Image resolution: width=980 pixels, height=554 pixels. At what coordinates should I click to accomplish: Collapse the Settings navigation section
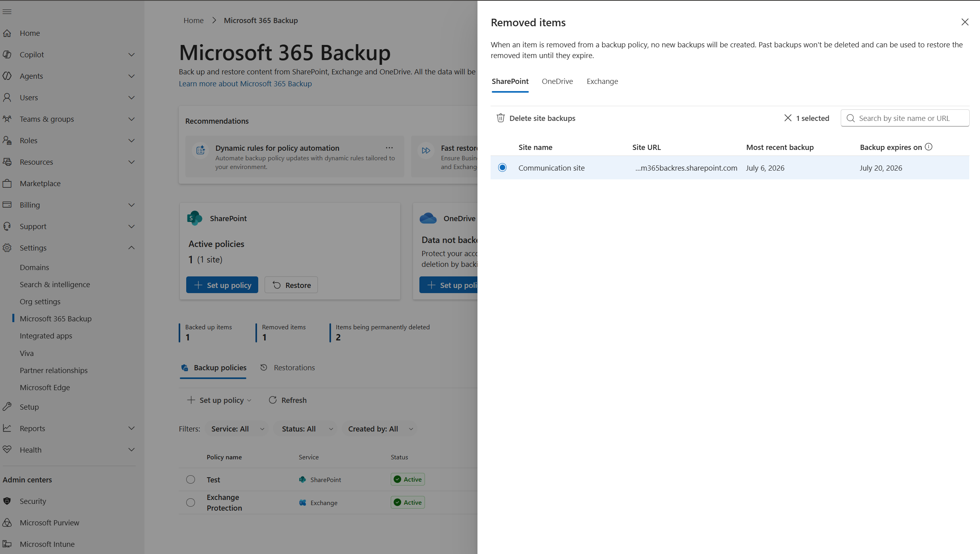tap(132, 248)
